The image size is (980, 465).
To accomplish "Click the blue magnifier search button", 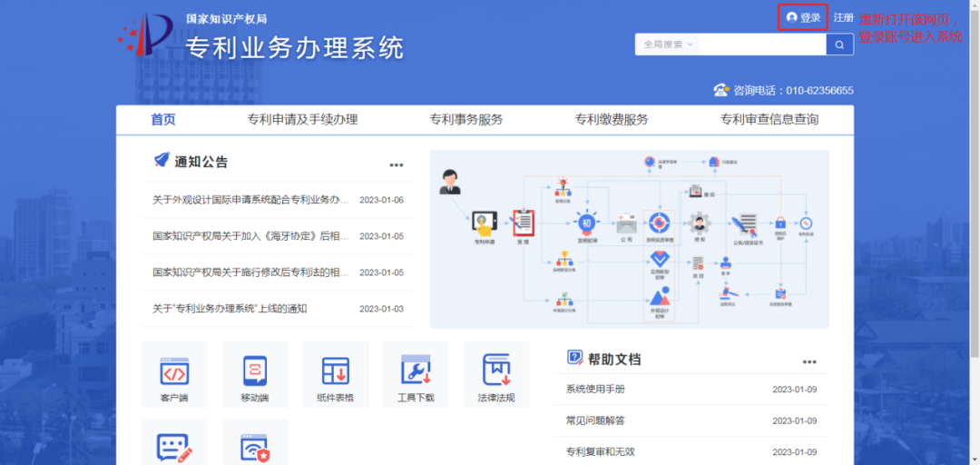I will pyautogui.click(x=839, y=45).
